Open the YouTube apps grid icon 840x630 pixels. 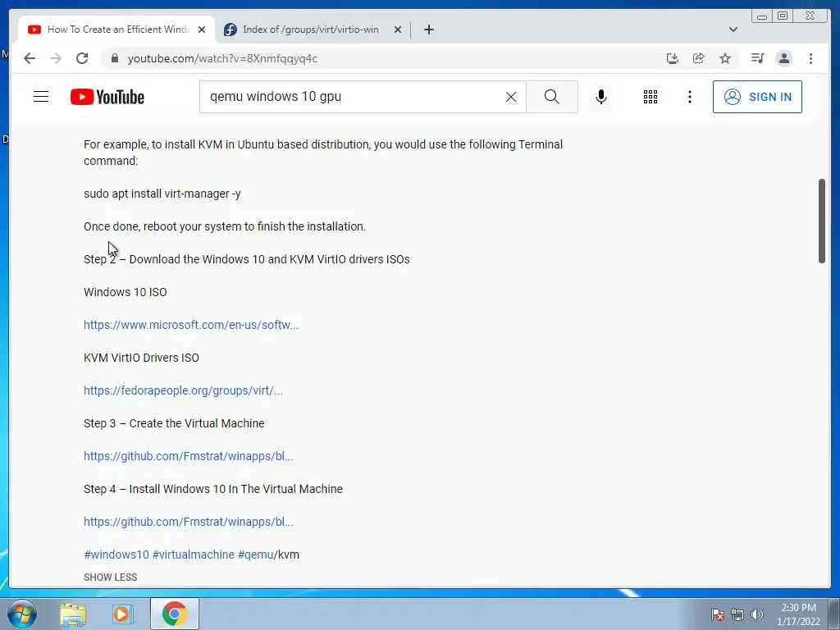tap(651, 97)
